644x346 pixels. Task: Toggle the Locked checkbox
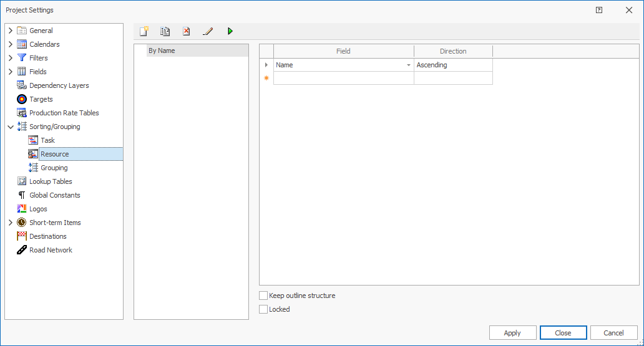coord(263,309)
